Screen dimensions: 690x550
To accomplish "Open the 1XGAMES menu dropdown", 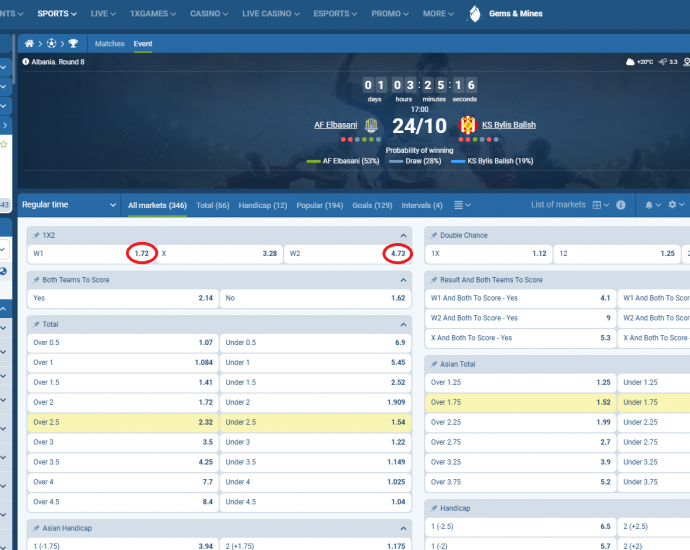I will pos(153,14).
